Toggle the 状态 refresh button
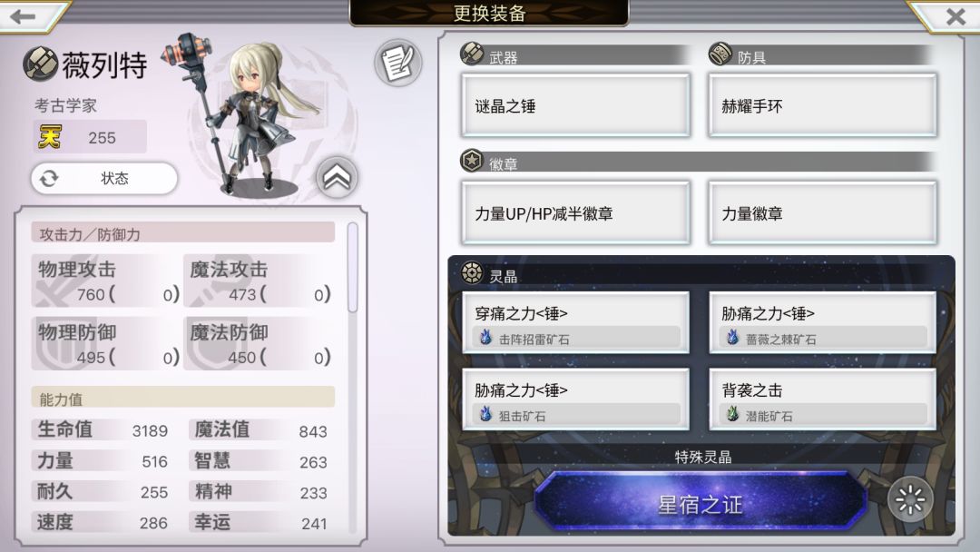 pyautogui.click(x=104, y=179)
